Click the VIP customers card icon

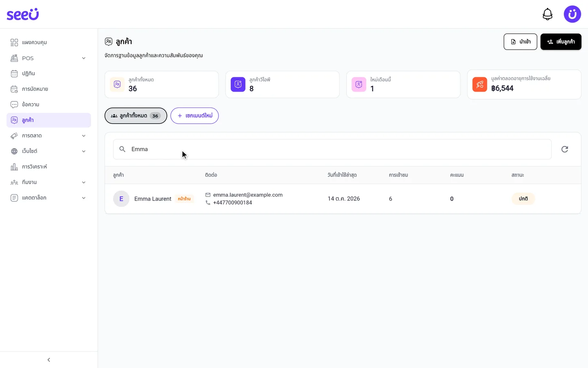(x=238, y=84)
